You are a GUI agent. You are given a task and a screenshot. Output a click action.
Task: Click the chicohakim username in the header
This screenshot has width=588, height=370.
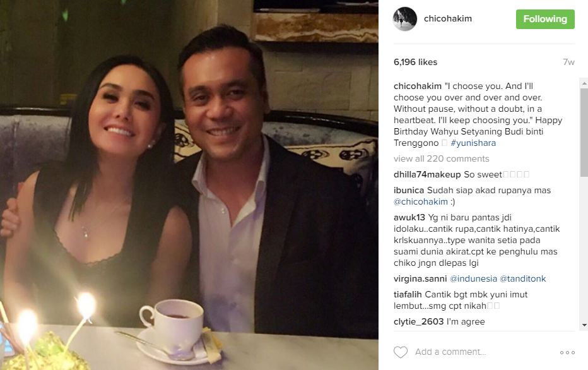448,18
